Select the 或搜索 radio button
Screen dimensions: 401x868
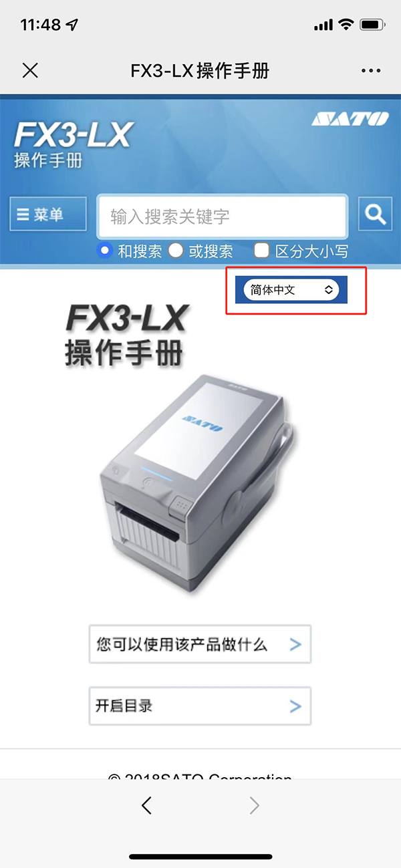tap(175, 251)
